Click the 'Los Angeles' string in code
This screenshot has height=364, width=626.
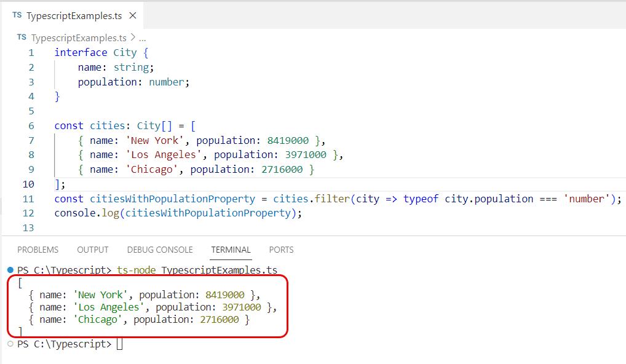[x=164, y=155]
